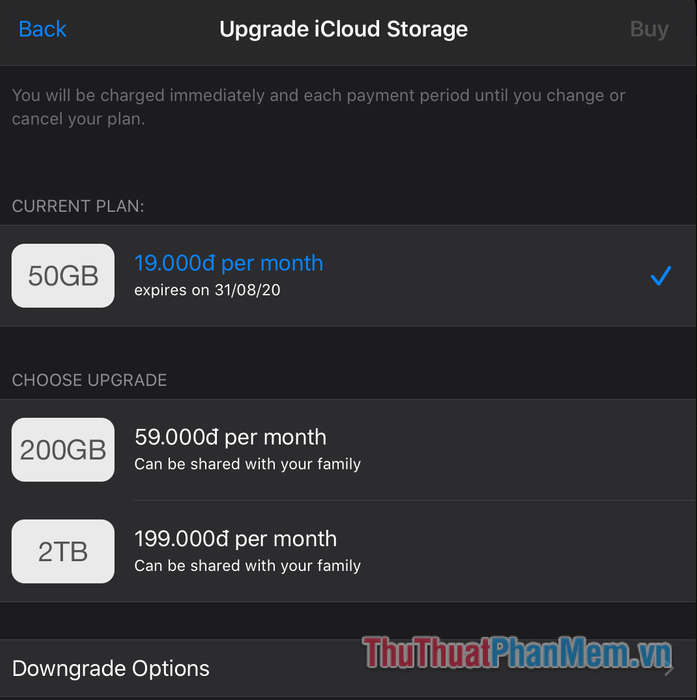Click the CHOOSE UPGRADE section header
The image size is (697, 700).
89,380
